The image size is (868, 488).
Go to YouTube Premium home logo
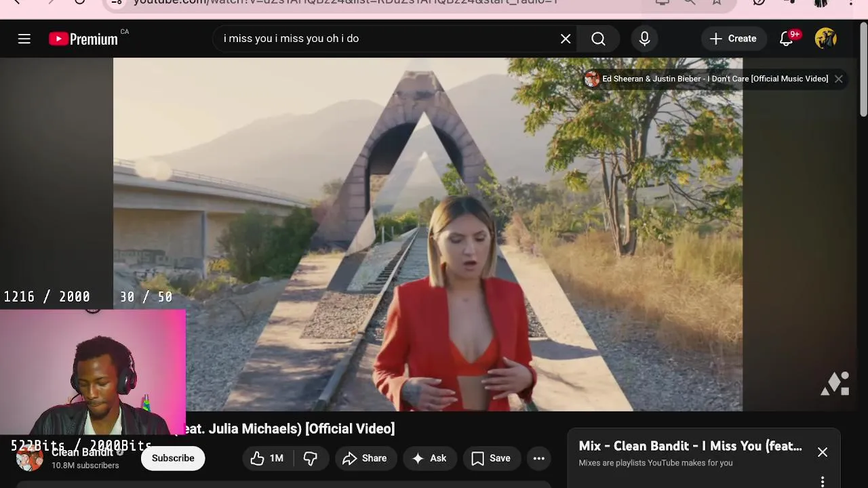point(83,39)
